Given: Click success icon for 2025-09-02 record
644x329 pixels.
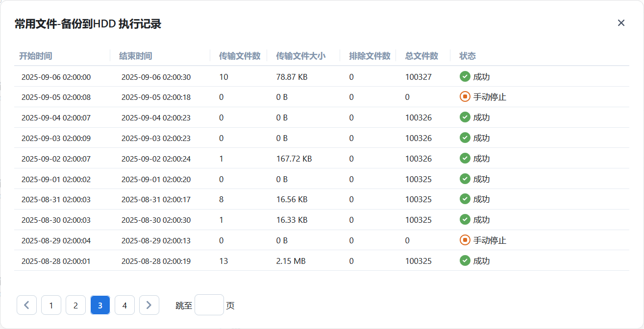Looking at the screenshot, I should click(465, 158).
